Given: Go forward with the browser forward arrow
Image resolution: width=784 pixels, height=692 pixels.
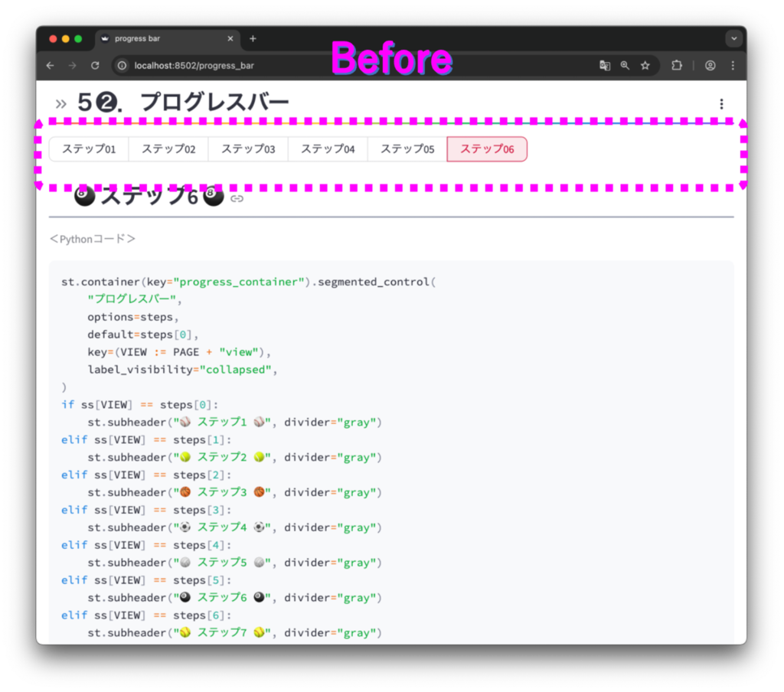Looking at the screenshot, I should coord(73,66).
